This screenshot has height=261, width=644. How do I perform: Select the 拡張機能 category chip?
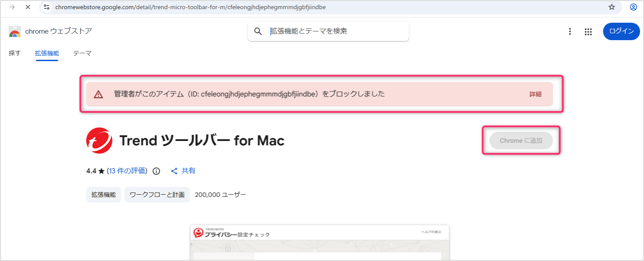coord(104,195)
